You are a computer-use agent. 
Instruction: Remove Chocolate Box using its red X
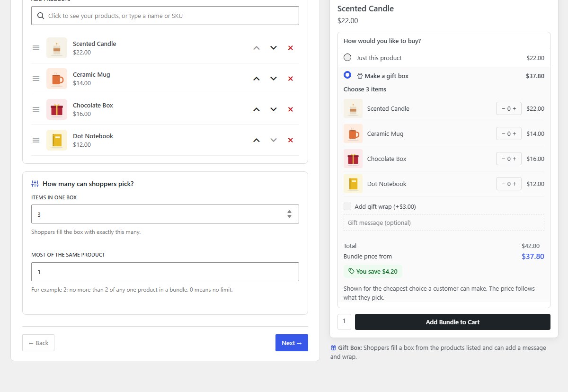point(291,109)
